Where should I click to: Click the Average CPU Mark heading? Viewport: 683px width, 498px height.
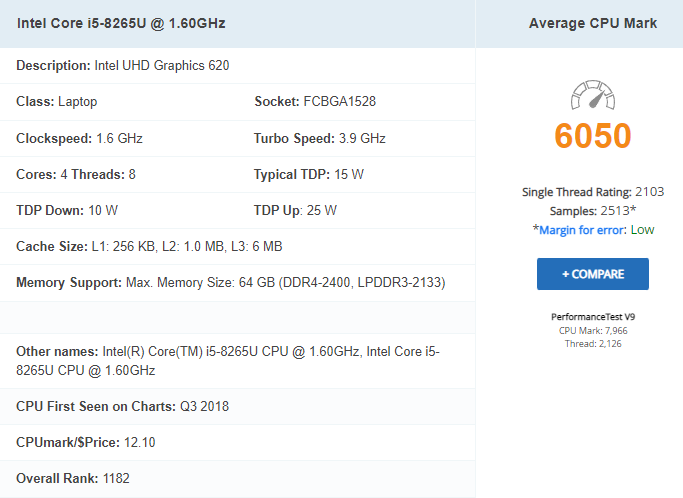593,23
